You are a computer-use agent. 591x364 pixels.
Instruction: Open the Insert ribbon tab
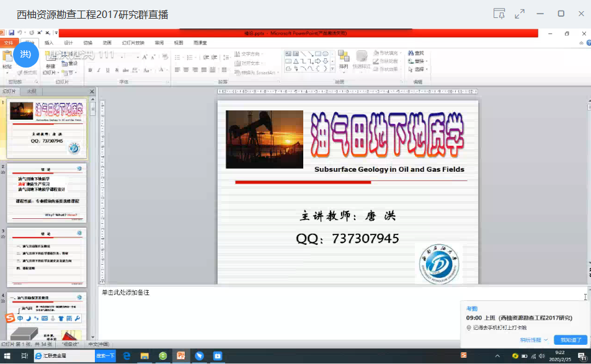[x=49, y=43]
